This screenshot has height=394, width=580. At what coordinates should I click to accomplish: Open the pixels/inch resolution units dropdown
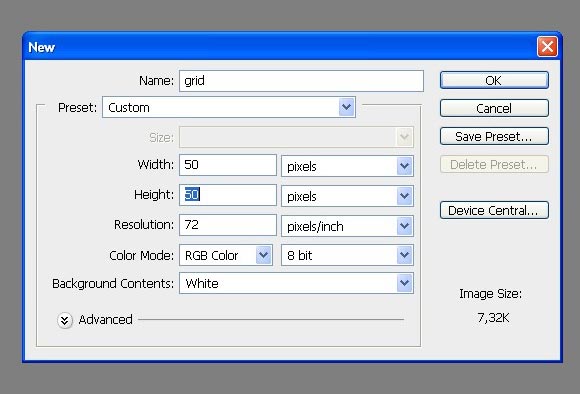347,226
